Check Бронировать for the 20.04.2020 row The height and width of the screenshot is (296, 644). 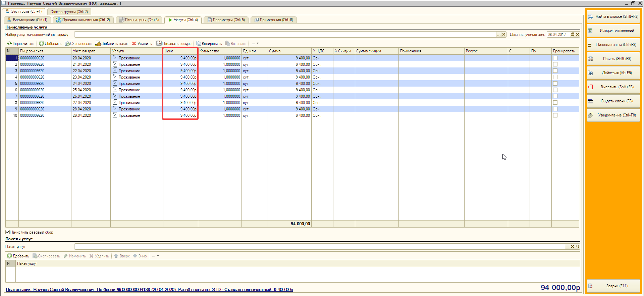[x=555, y=58]
